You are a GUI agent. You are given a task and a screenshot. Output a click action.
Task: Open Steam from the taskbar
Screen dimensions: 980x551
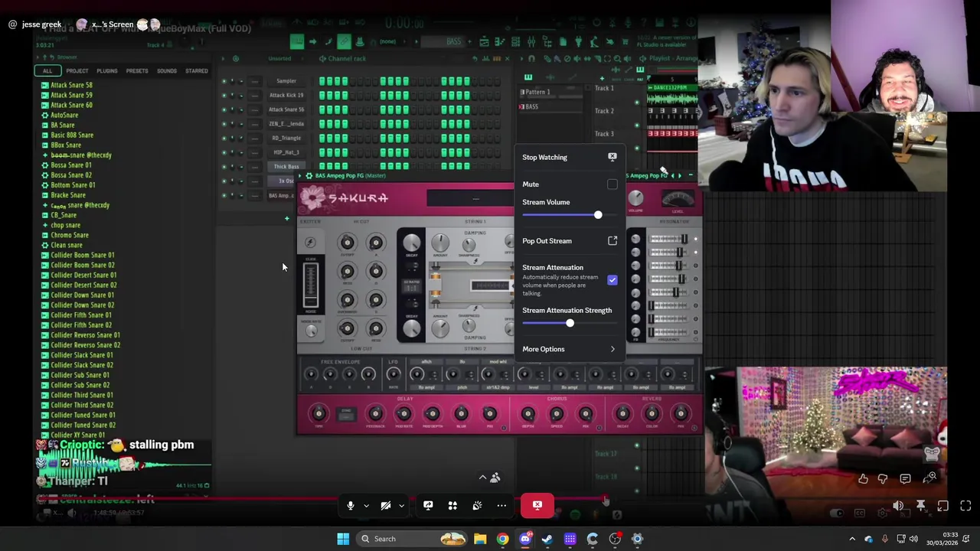point(547,539)
